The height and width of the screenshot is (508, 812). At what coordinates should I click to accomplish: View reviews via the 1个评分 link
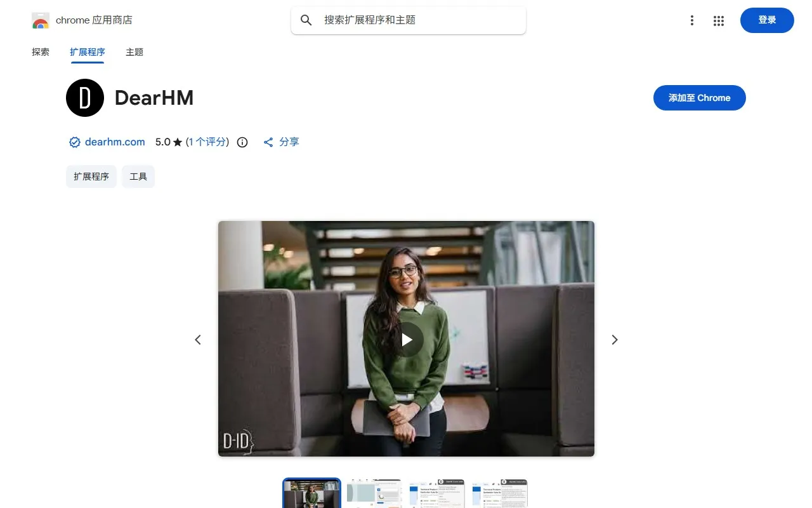click(206, 142)
